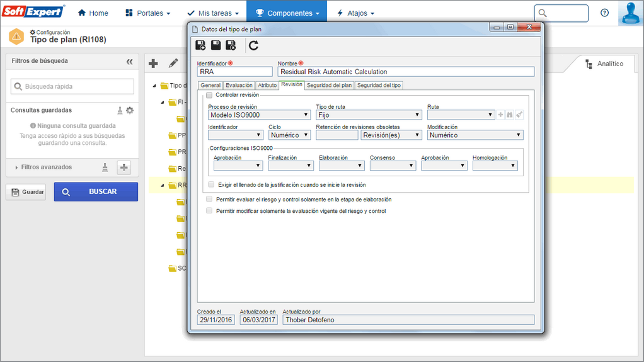Switch to the Seguridad del tipo tab
This screenshot has height=362, width=644.
point(379,86)
